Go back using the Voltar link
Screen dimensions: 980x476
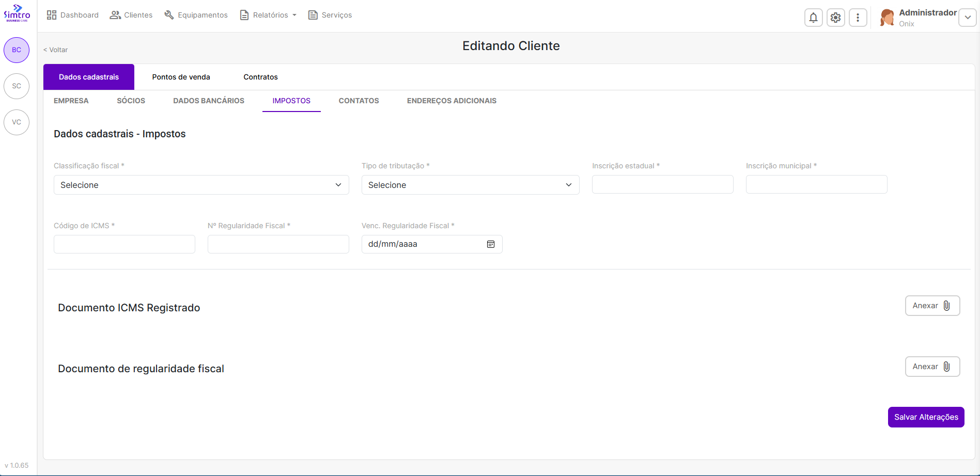click(x=56, y=50)
